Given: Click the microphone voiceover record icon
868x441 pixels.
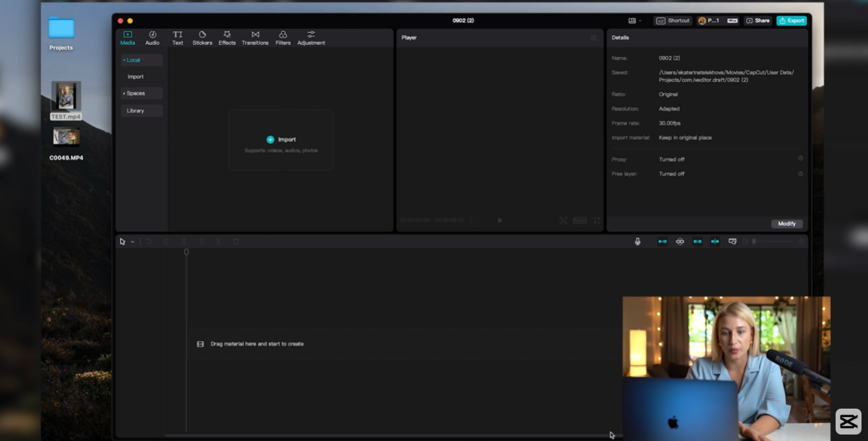Looking at the screenshot, I should 637,242.
